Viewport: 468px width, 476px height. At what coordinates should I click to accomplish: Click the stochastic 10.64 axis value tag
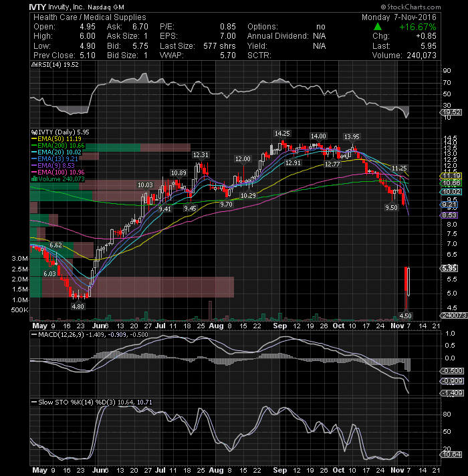[x=451, y=455]
